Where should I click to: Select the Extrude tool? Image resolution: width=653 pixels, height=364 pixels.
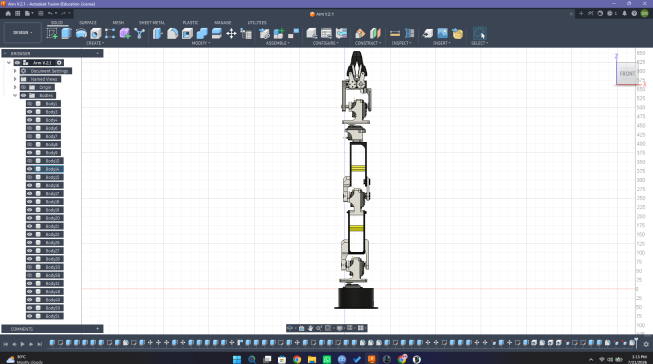pos(66,33)
